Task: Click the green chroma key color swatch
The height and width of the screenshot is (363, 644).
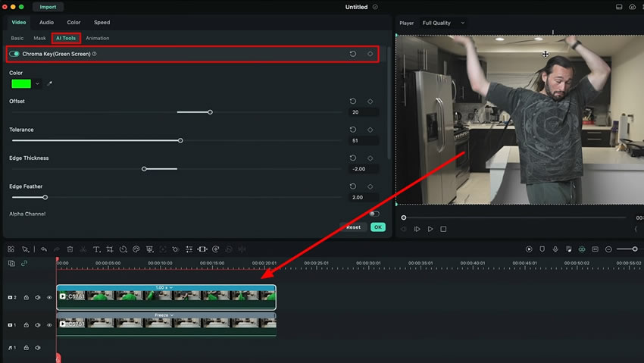Action: point(21,84)
